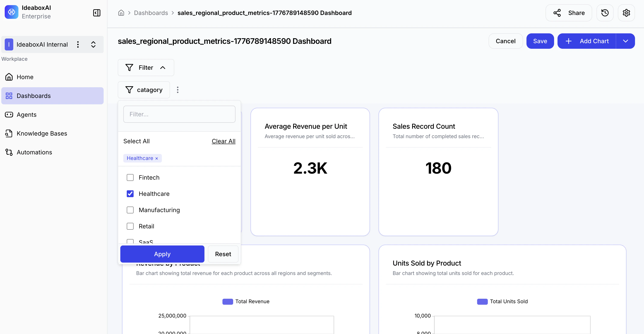Expand the workspace switcher chevrons
This screenshot has width=644, height=334.
pyautogui.click(x=93, y=44)
